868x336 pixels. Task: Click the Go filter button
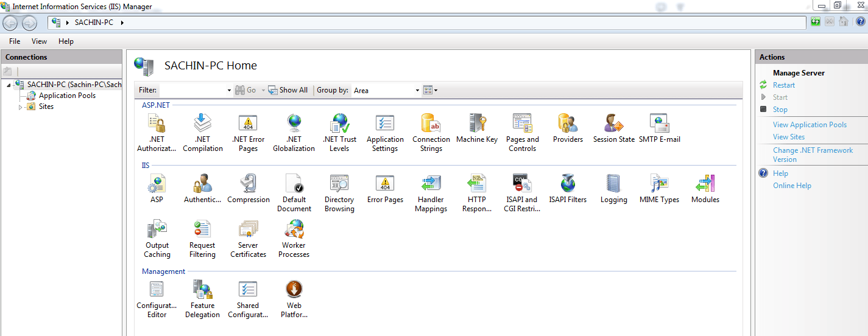[245, 90]
